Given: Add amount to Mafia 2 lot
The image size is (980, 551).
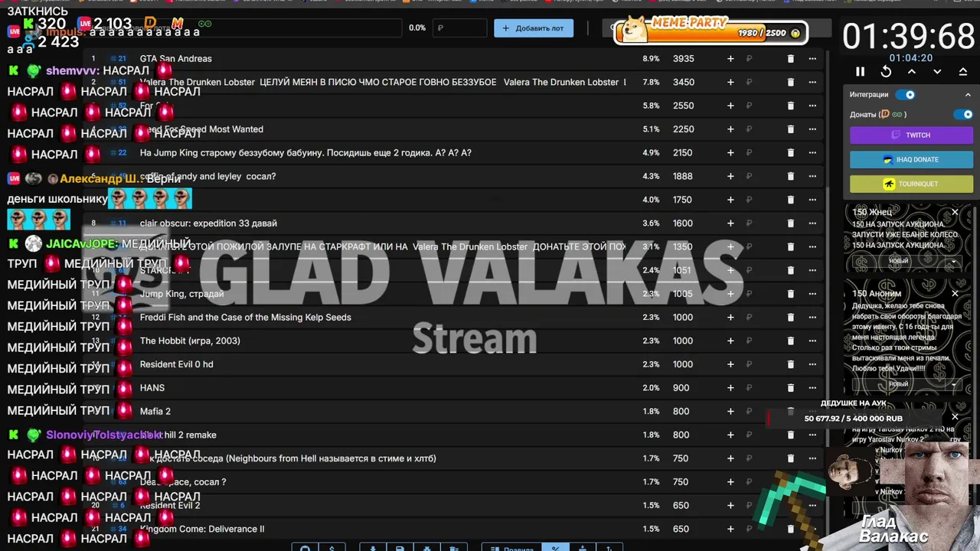Looking at the screenshot, I should (730, 412).
